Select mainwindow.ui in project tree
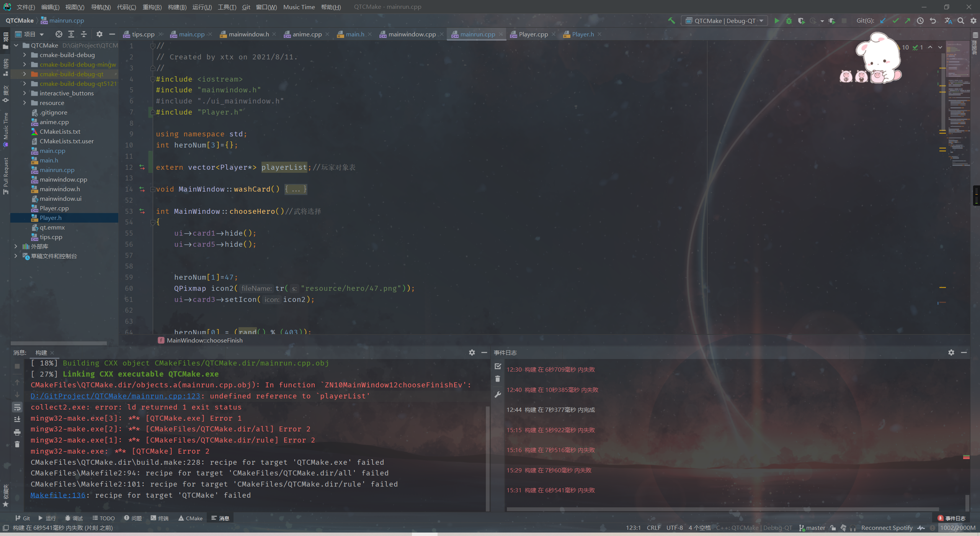The width and height of the screenshot is (980, 536). point(60,198)
